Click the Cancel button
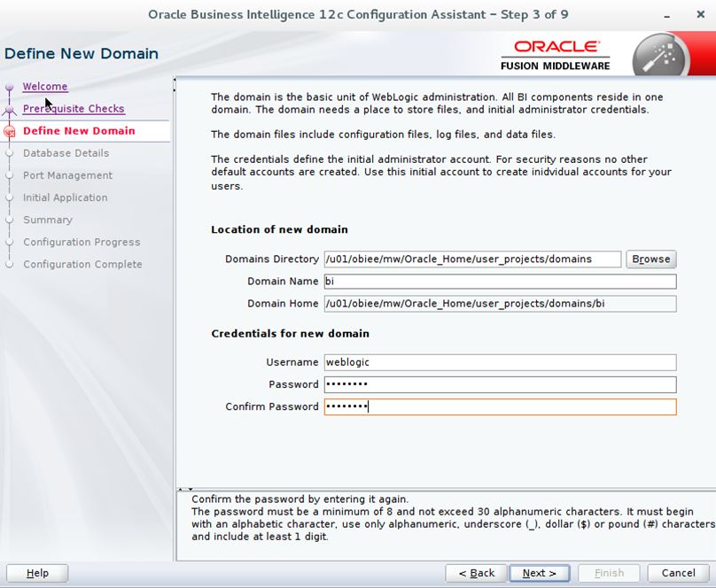The image size is (716, 588). pos(678,573)
